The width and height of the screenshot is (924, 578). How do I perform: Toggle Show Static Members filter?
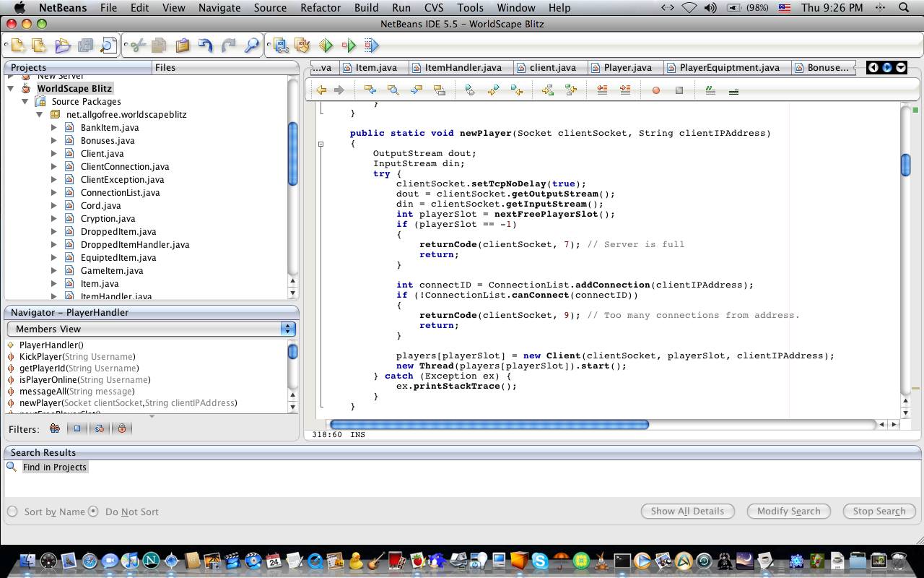[x=99, y=428]
